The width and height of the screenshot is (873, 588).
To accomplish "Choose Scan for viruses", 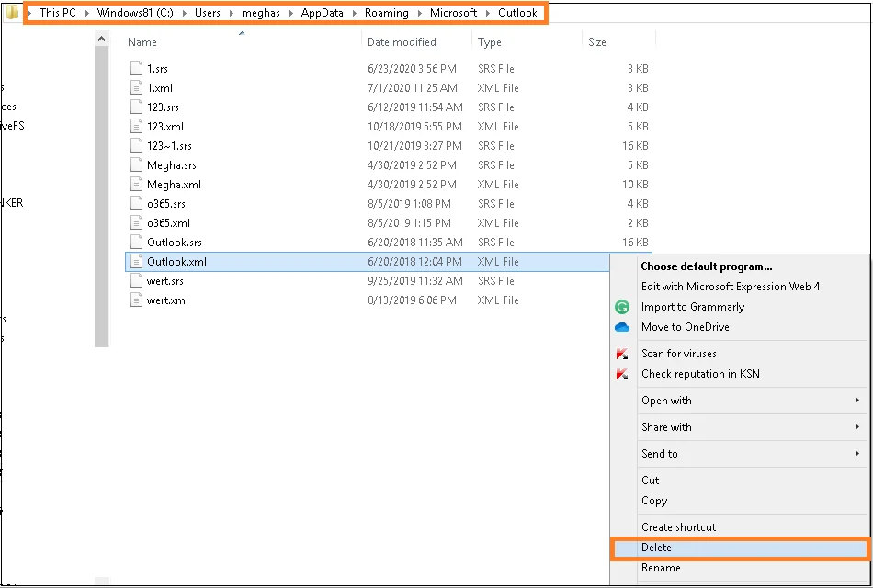I will pos(679,354).
